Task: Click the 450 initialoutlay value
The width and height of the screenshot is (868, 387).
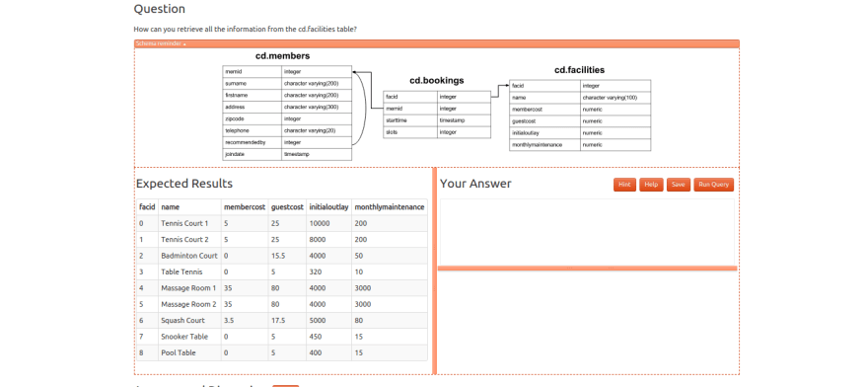Action: coord(328,336)
